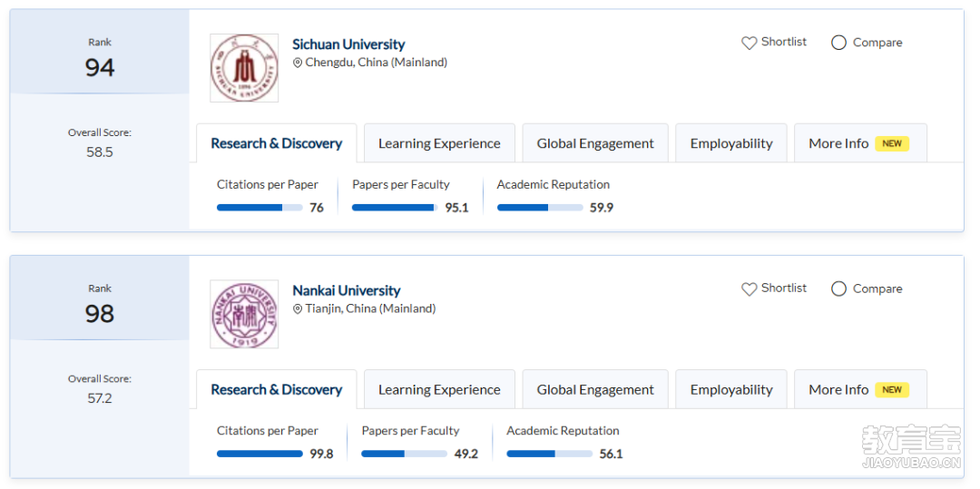Click the Shortlist label for Sichuan University
Image resolution: width=980 pixels, height=489 pixels.
[x=784, y=42]
